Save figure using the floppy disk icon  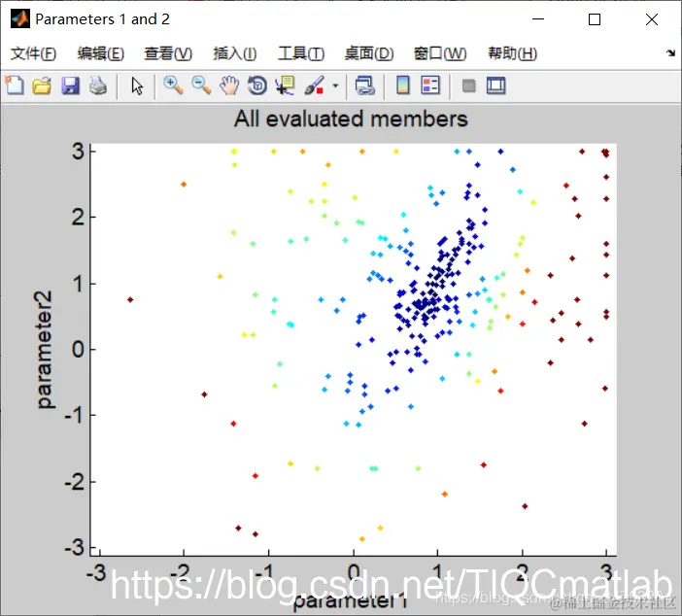(x=70, y=86)
